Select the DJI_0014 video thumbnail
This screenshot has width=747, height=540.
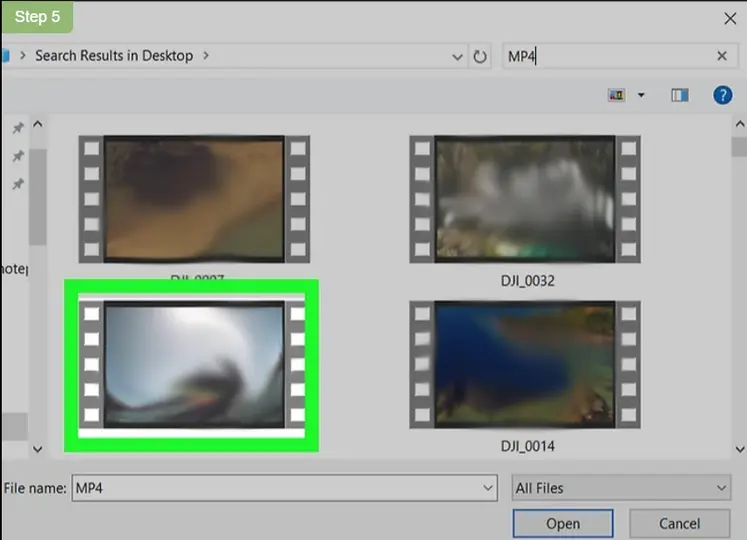point(525,365)
